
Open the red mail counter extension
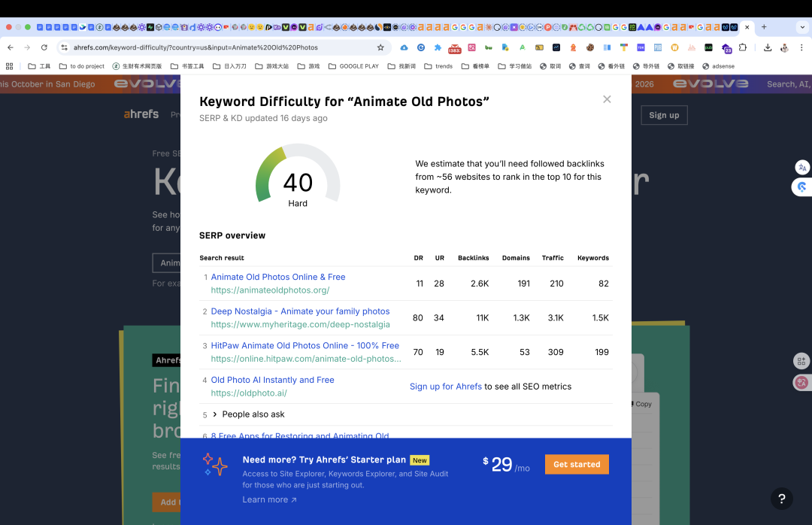455,48
